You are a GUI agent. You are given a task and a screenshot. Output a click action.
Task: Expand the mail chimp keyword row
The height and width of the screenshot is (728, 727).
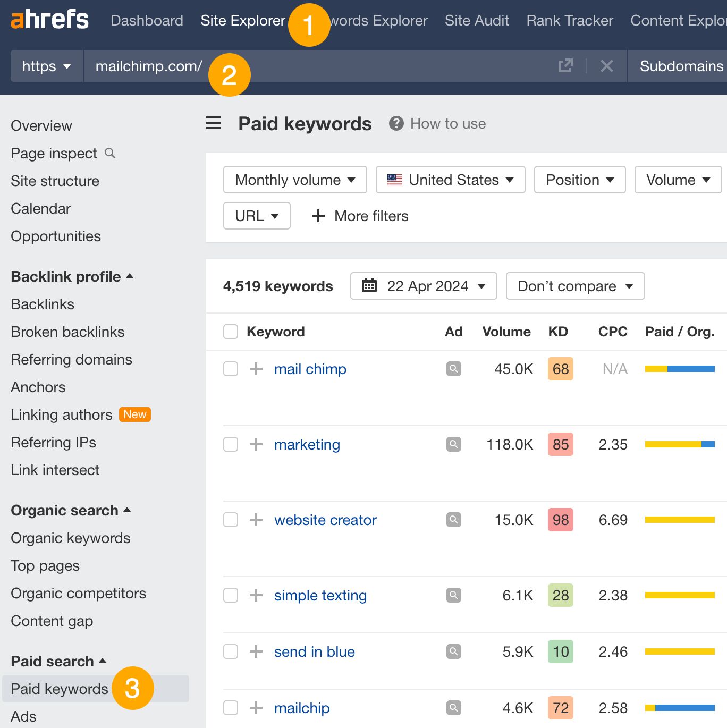click(x=256, y=369)
